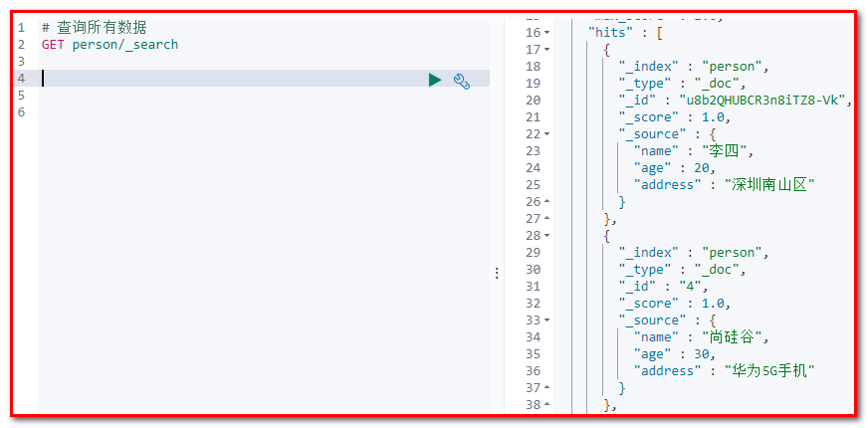Click the comment line "# 查询所有数据"
Screen dimensions: 868x428
tap(94, 28)
